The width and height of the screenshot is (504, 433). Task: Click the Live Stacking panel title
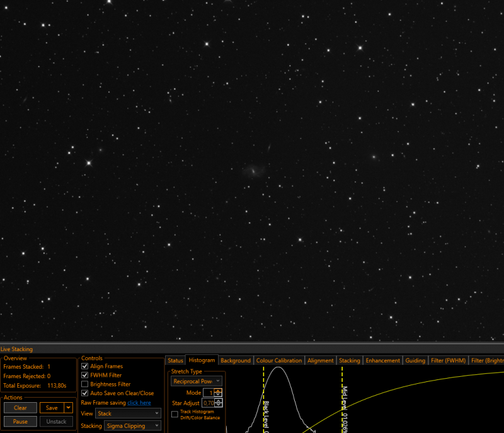point(16,349)
